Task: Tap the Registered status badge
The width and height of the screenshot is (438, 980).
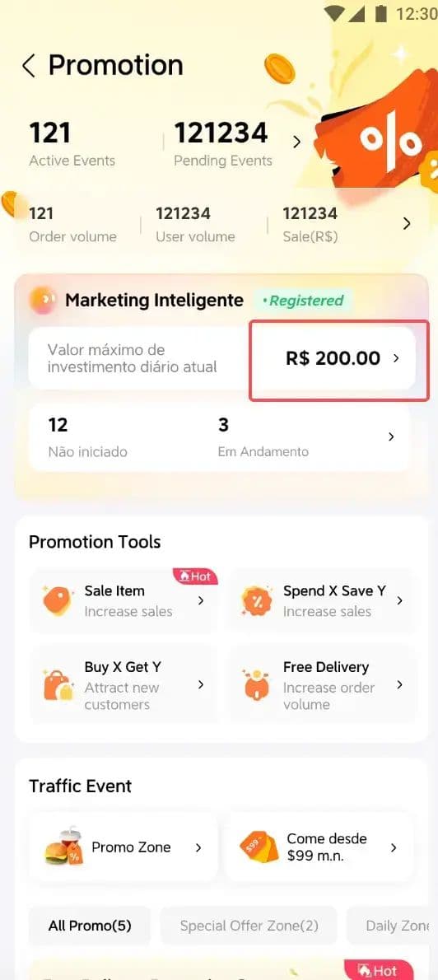Action: (303, 301)
